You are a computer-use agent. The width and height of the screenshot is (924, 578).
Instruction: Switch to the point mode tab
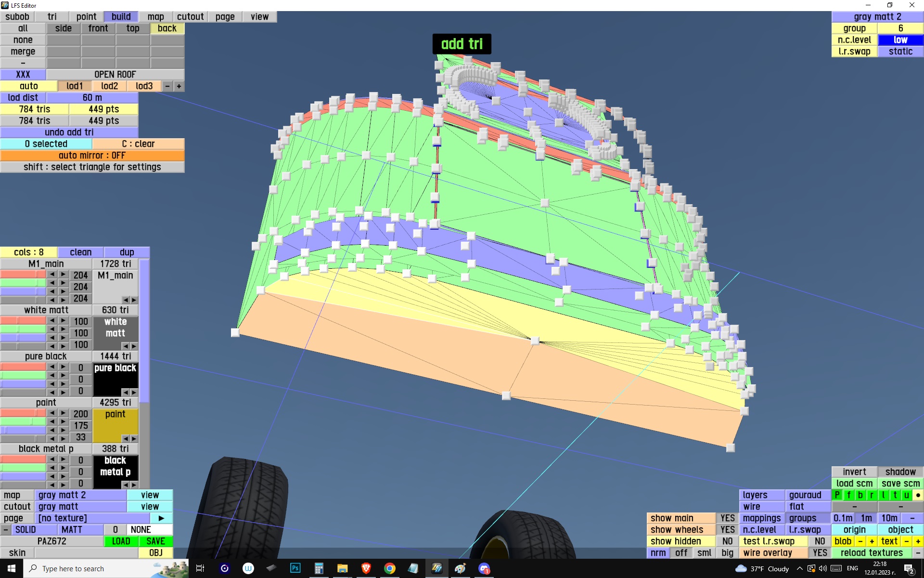(86, 17)
